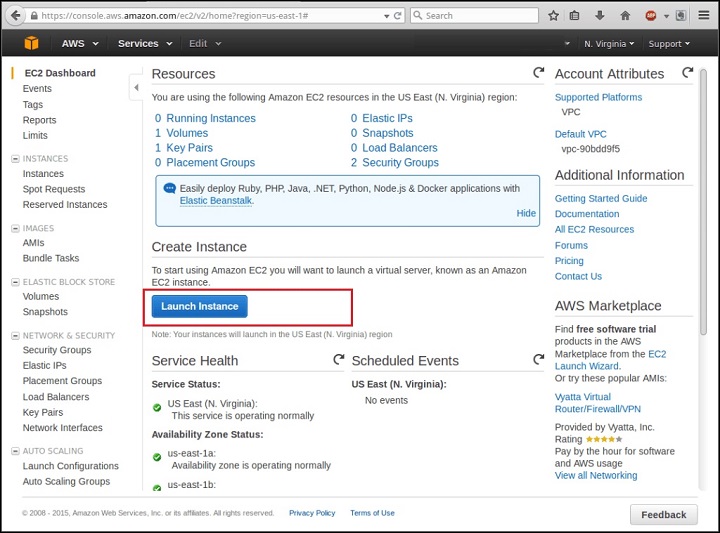This screenshot has width=720, height=533.
Task: Collapse the left navigation sidebar arrow
Action: coord(136,87)
